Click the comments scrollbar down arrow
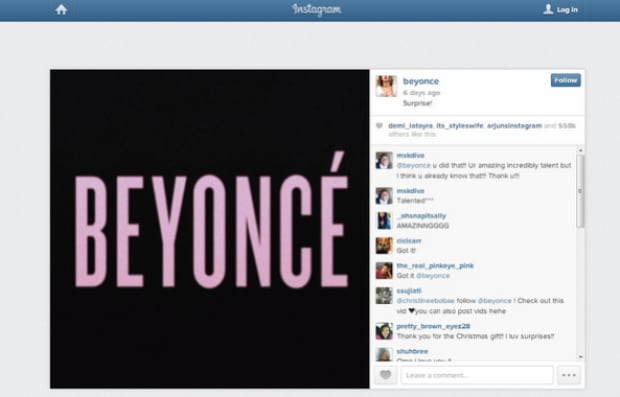The height and width of the screenshot is (397, 620). click(580, 357)
